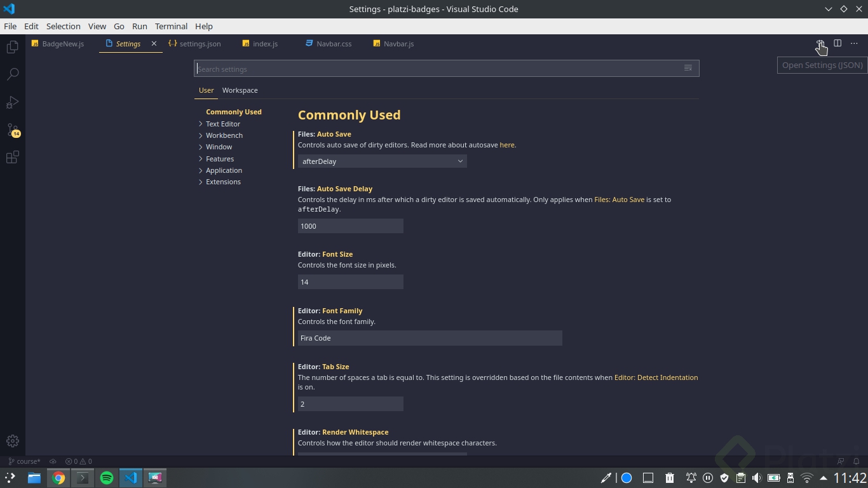This screenshot has width=868, height=488.
Task: Follow the 'here' autosave link
Action: coord(507,145)
